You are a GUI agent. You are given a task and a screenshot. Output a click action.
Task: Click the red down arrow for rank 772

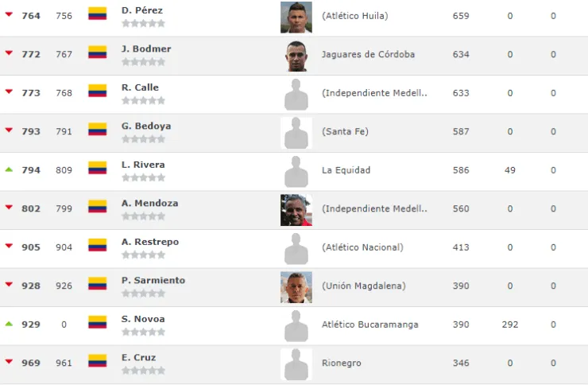[9, 53]
